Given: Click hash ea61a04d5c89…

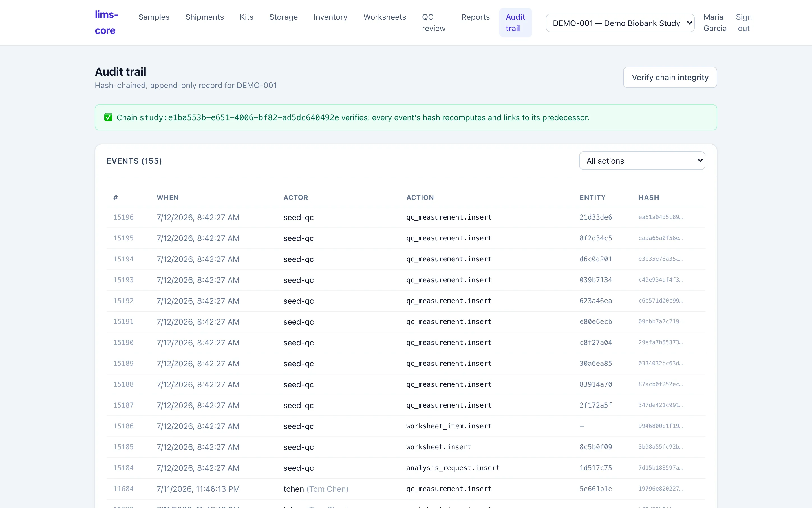Looking at the screenshot, I should click(x=660, y=217).
